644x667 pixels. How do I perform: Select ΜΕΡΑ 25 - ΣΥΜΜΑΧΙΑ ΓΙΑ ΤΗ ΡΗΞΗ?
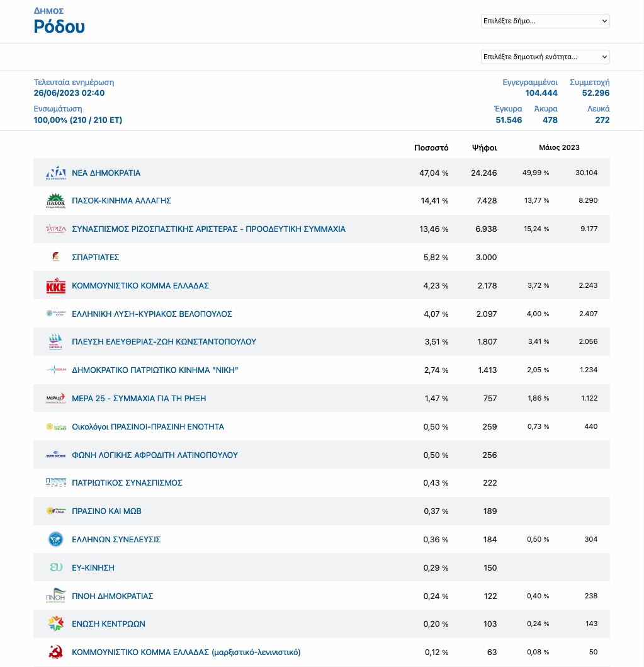pos(139,398)
